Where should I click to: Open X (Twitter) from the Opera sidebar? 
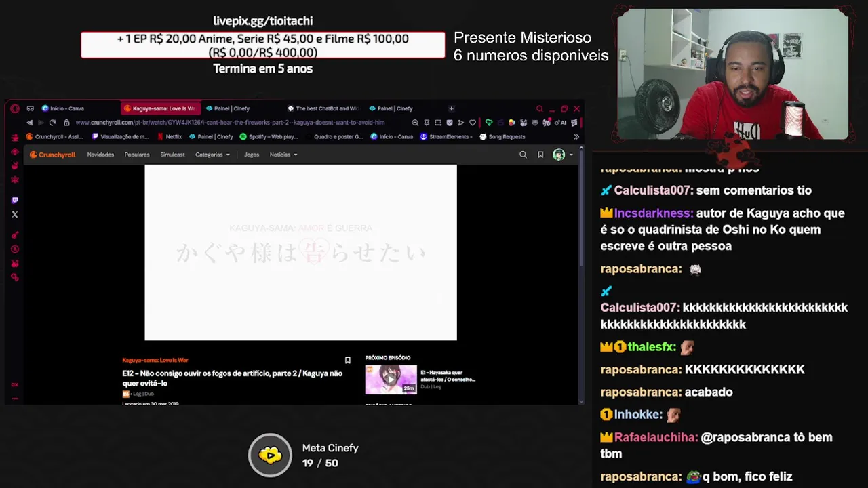point(15,214)
